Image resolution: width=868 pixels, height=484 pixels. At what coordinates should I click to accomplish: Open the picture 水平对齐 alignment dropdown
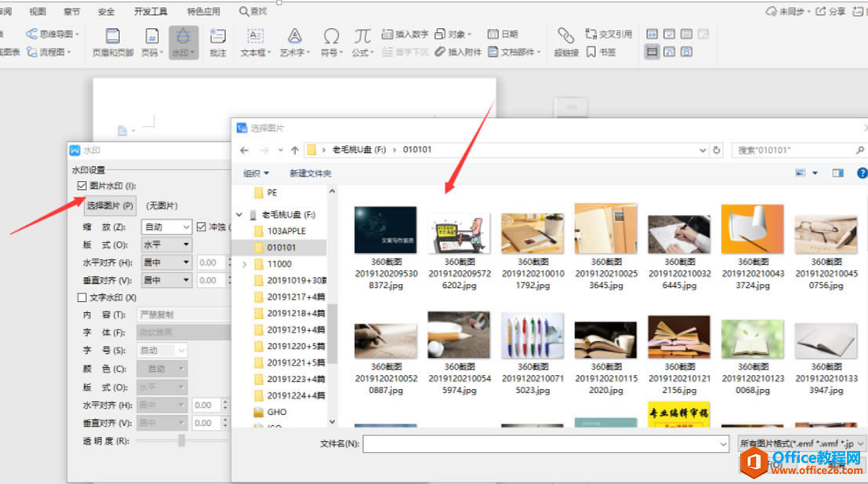pyautogui.click(x=167, y=262)
